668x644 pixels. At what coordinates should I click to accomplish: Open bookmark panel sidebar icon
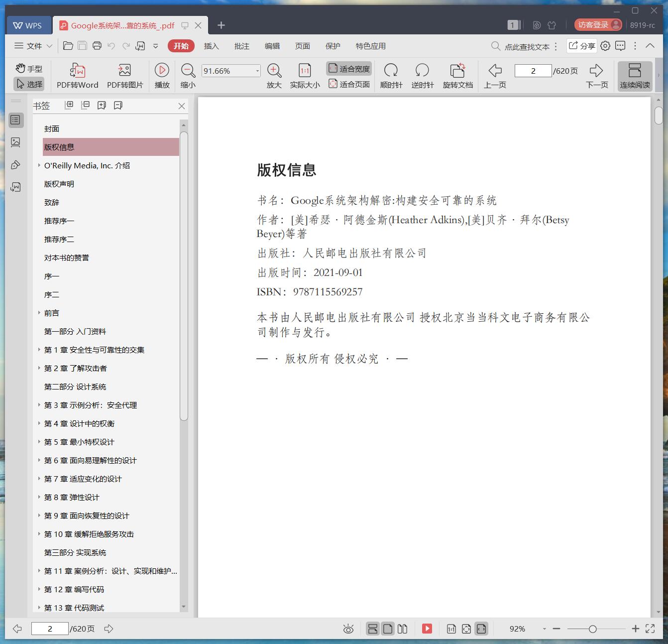[16, 120]
